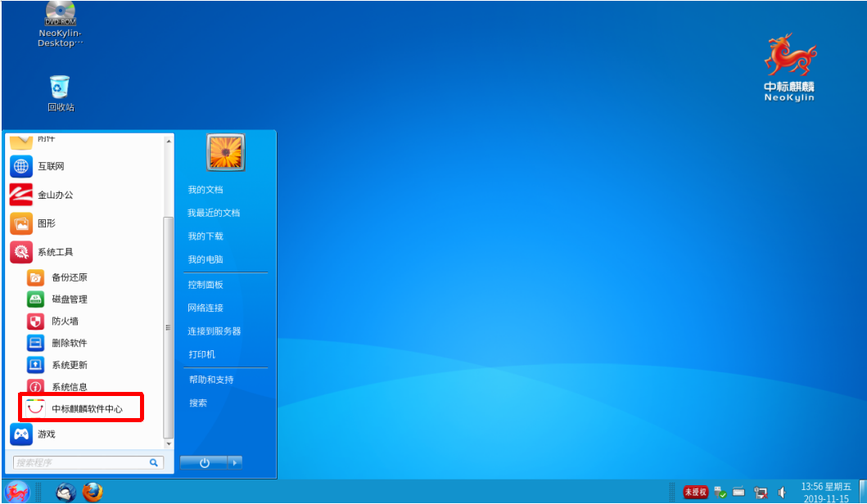The width and height of the screenshot is (867, 504).
Task: Click the 系统更新 upload icon
Action: (35, 365)
